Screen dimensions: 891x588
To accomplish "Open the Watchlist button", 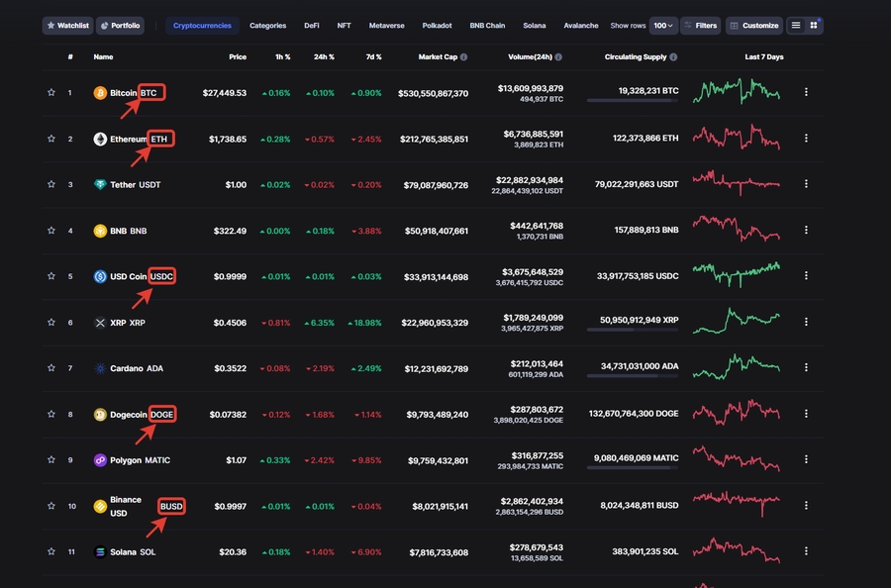I will (67, 26).
